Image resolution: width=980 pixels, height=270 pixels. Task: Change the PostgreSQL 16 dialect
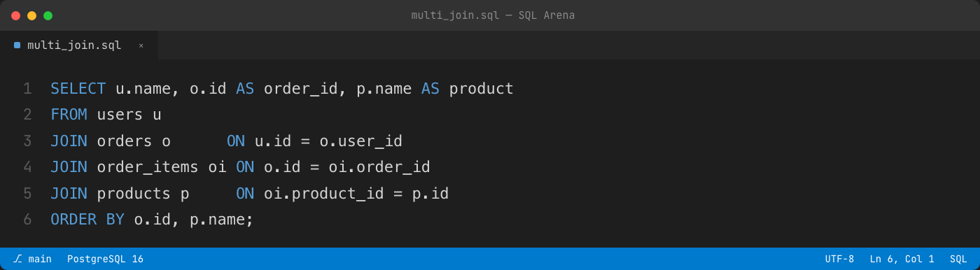105,259
